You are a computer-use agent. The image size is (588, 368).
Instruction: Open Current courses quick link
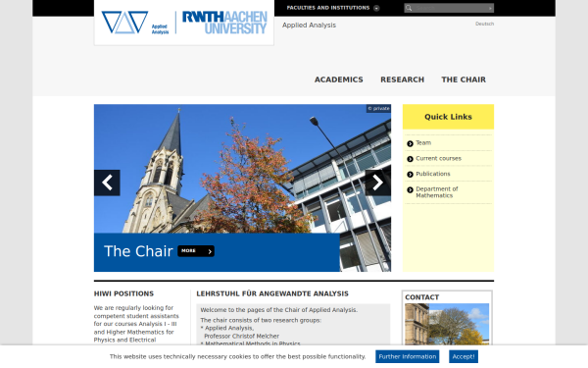438,158
